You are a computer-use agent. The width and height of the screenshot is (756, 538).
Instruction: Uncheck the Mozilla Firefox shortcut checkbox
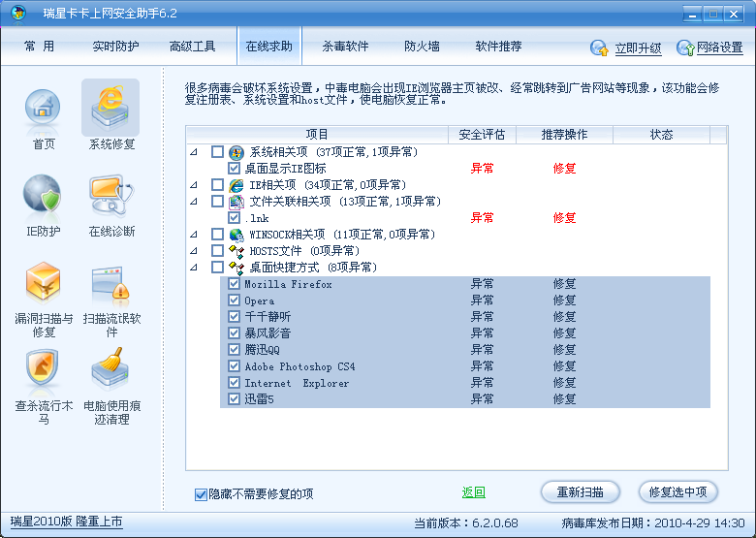pos(234,284)
